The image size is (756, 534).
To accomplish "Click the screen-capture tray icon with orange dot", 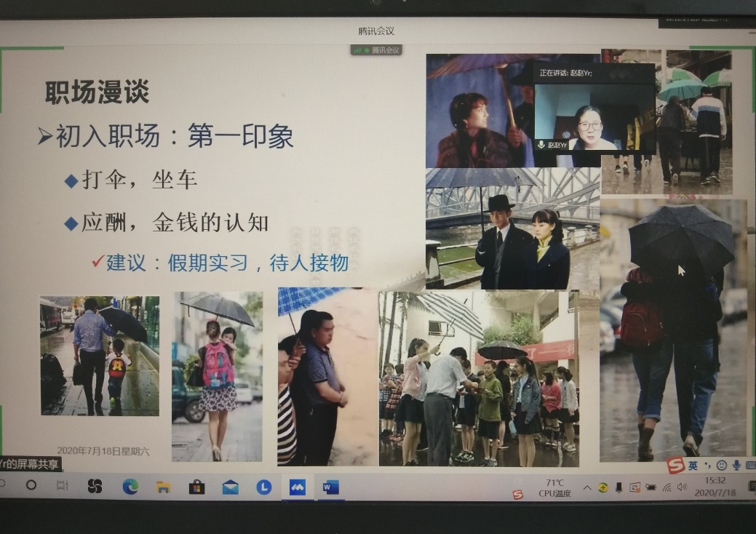I will [x=635, y=487].
